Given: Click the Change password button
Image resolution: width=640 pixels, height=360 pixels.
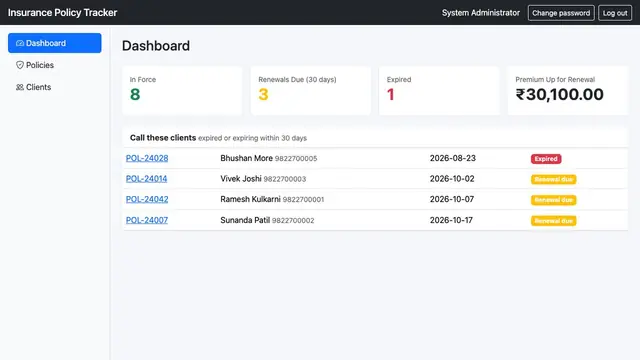Looking at the screenshot, I should pyautogui.click(x=561, y=13).
